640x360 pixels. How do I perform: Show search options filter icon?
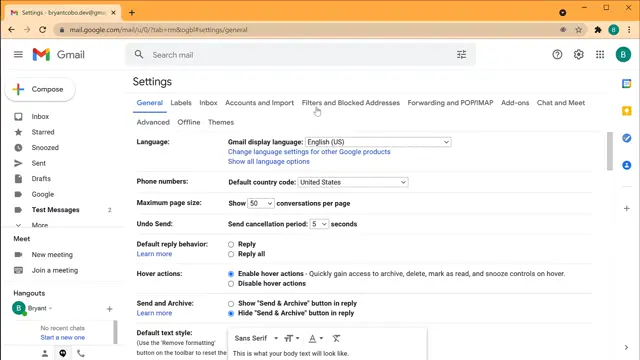coord(461,54)
